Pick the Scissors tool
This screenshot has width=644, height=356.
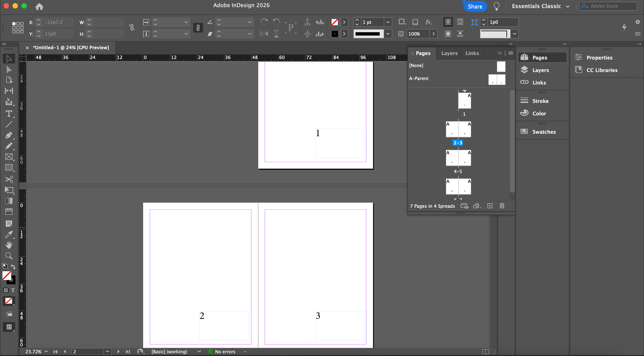[9, 179]
